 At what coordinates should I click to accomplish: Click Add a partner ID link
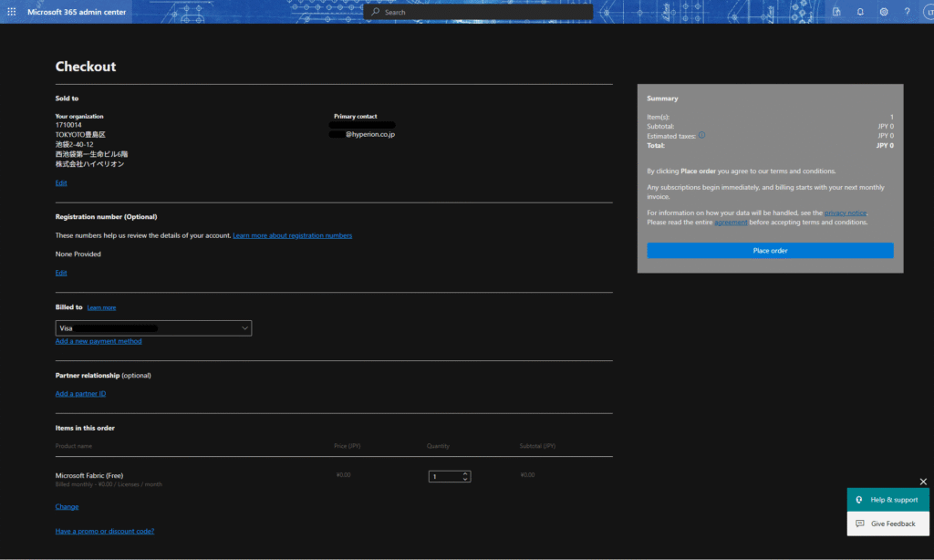tap(80, 394)
